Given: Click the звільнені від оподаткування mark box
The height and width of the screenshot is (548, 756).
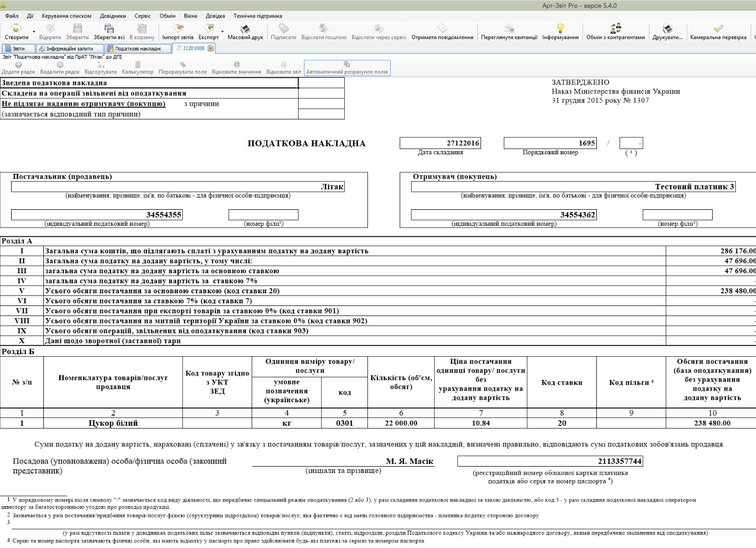Looking at the screenshot, I should (321, 93).
